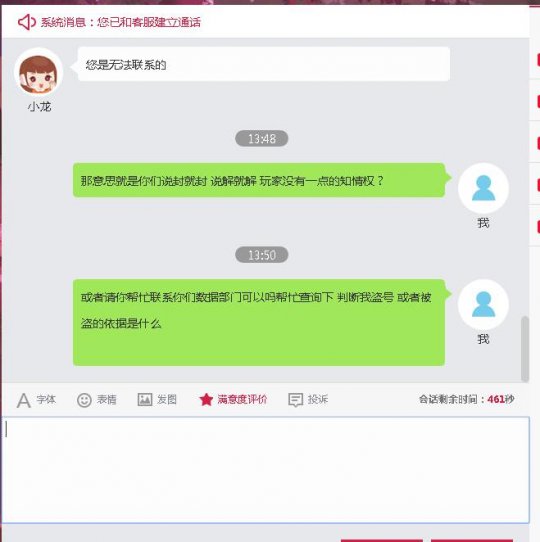Click the green message asking about 数据部门
Screen dimensions: 540x542
pos(259,323)
